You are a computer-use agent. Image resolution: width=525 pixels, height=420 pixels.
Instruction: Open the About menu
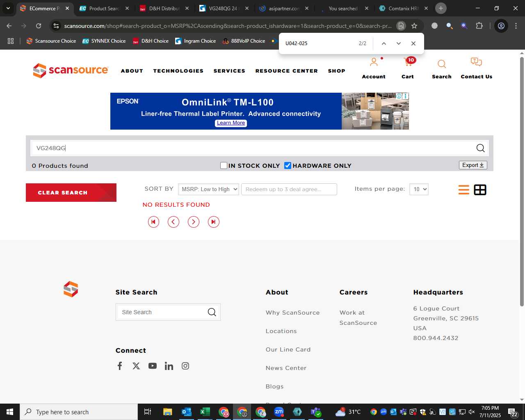tap(132, 71)
